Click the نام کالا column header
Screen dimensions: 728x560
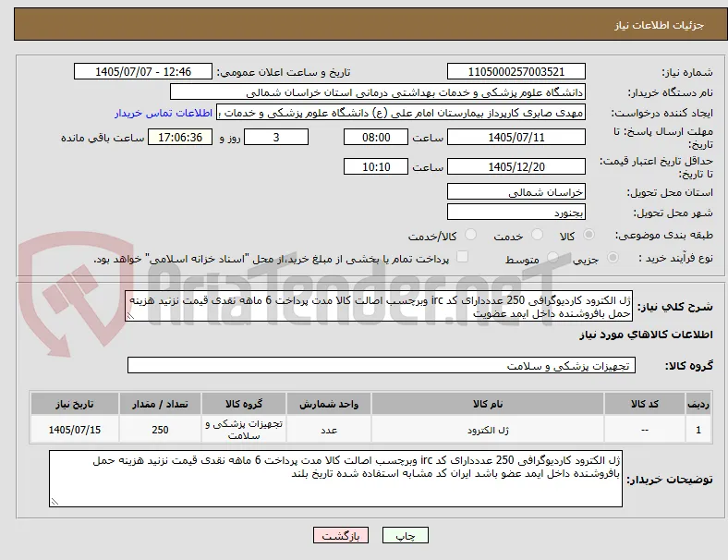(488, 404)
